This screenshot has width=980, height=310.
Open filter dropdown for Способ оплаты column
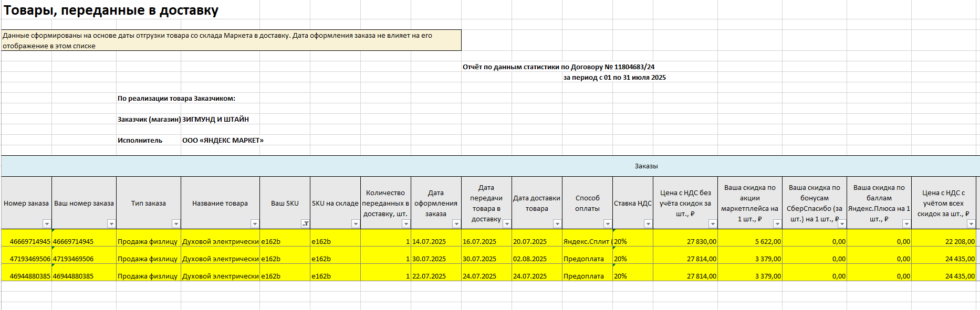607,224
